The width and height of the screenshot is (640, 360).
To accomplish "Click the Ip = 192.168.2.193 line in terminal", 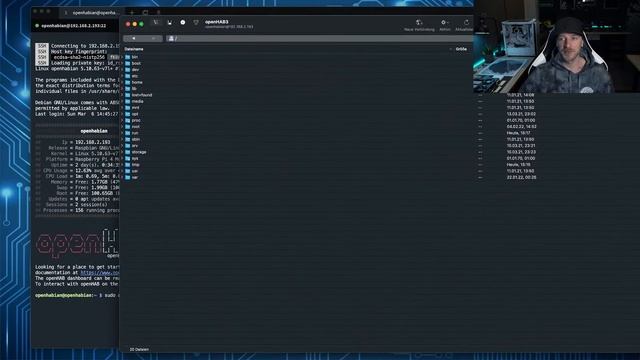I will (86, 142).
